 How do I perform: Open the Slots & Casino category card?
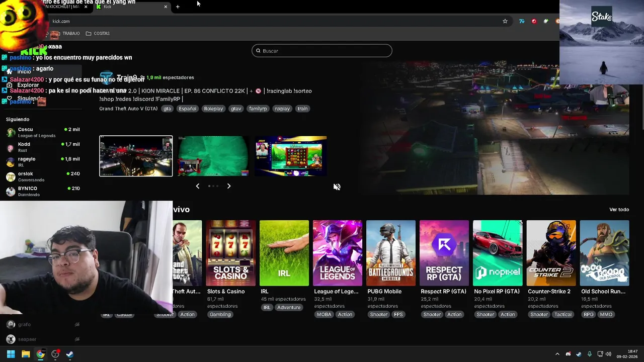[x=231, y=253]
